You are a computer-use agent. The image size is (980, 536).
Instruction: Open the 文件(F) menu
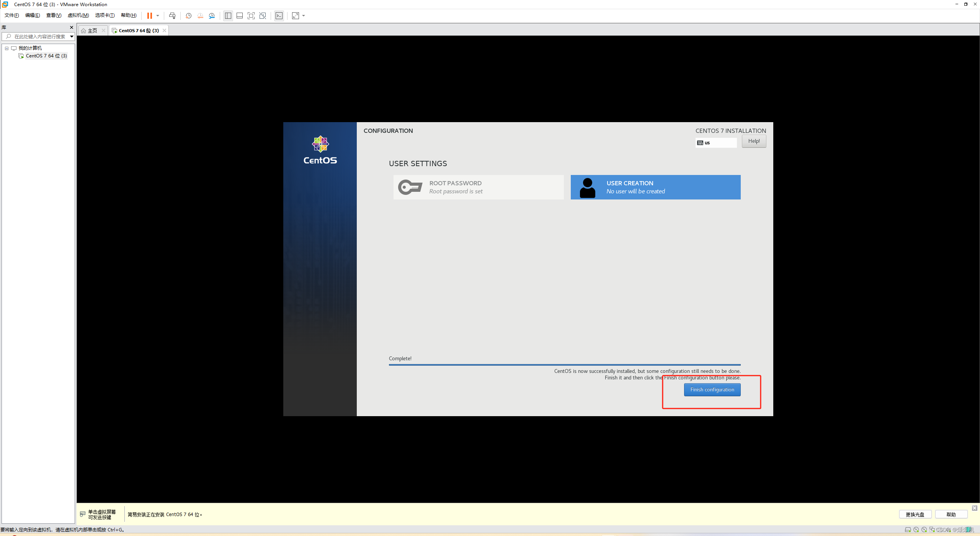(12, 15)
